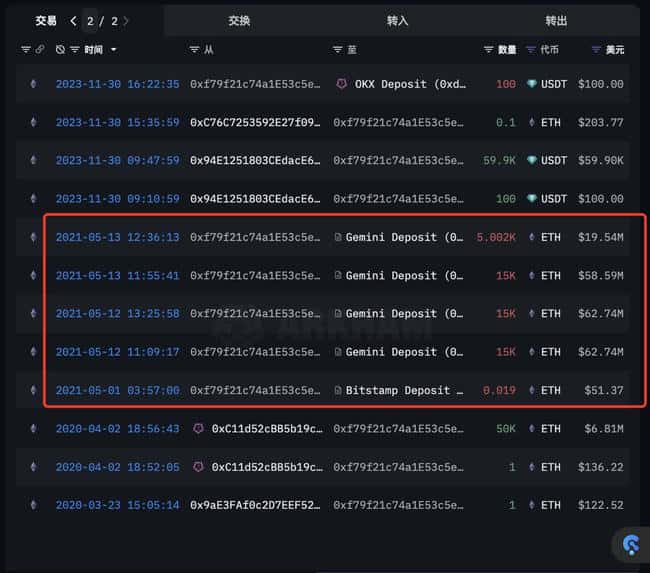Open Bitstamp Deposit recipient
This screenshot has width=650, height=573.
[x=405, y=390]
